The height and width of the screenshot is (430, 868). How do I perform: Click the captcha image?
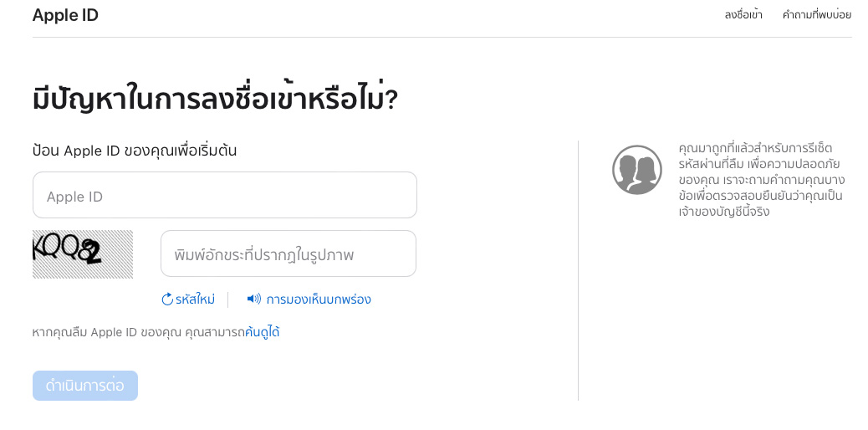[82, 253]
